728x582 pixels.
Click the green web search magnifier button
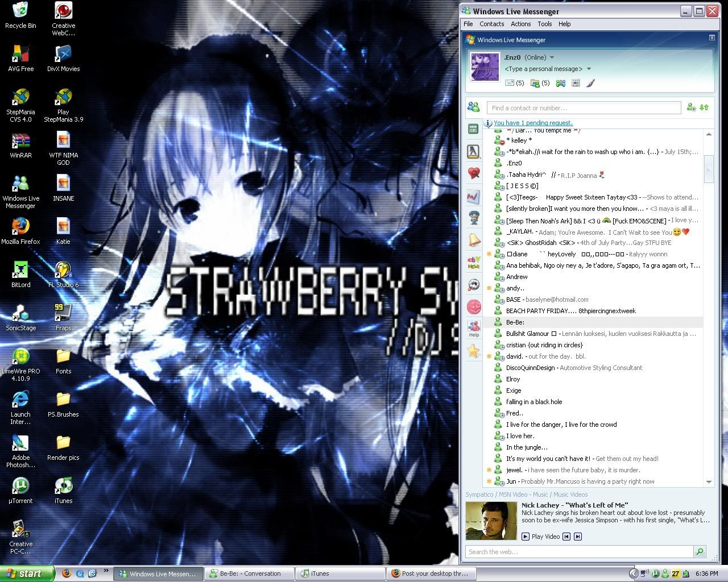tap(700, 551)
